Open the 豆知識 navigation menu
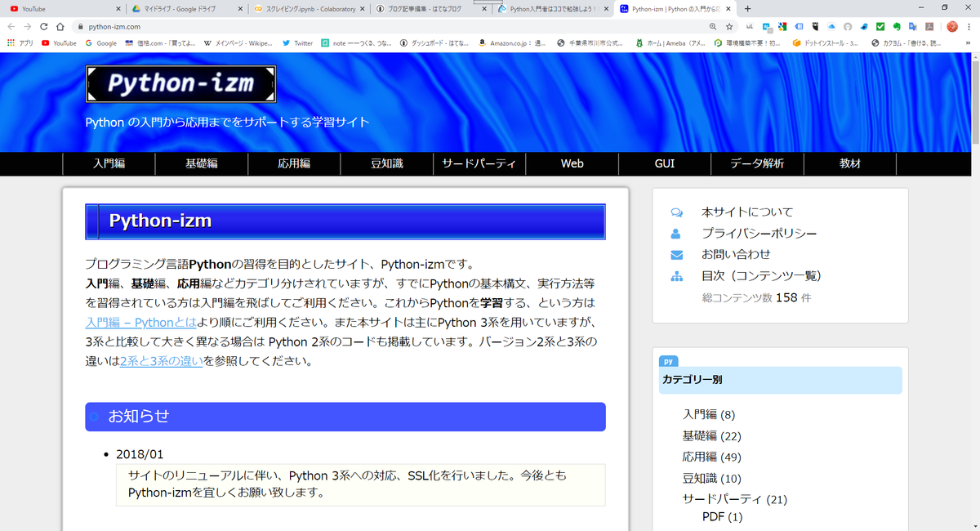This screenshot has width=980, height=531. click(x=386, y=163)
